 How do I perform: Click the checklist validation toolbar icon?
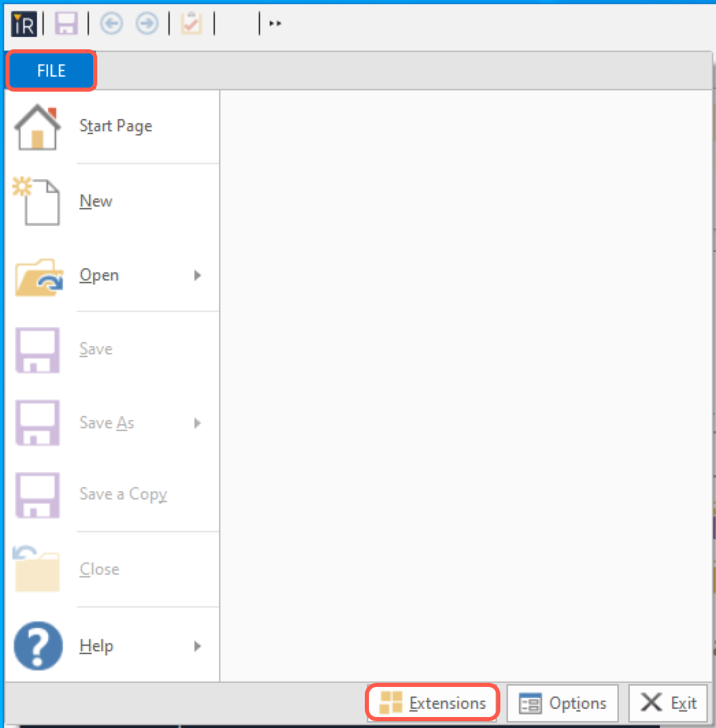pos(190,23)
